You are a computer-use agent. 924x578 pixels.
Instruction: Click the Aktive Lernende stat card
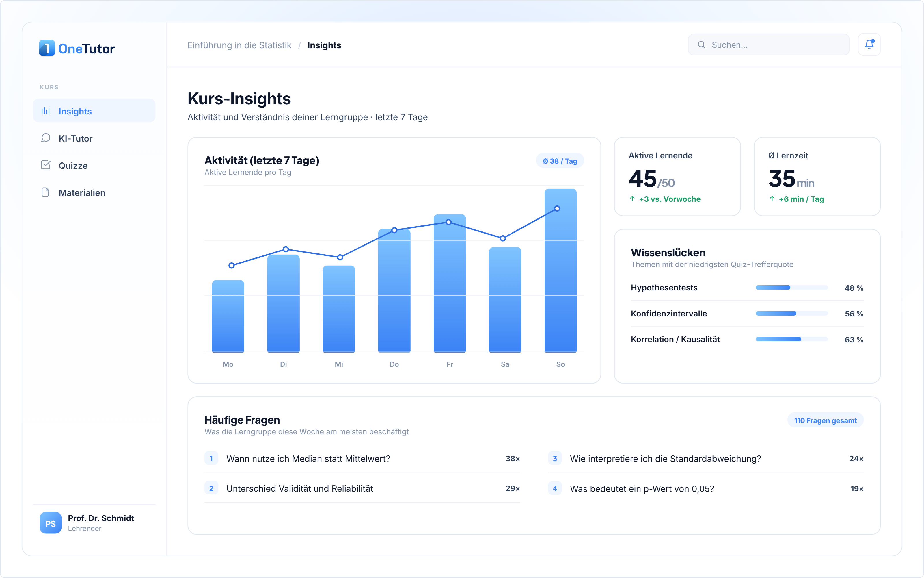[x=677, y=176]
